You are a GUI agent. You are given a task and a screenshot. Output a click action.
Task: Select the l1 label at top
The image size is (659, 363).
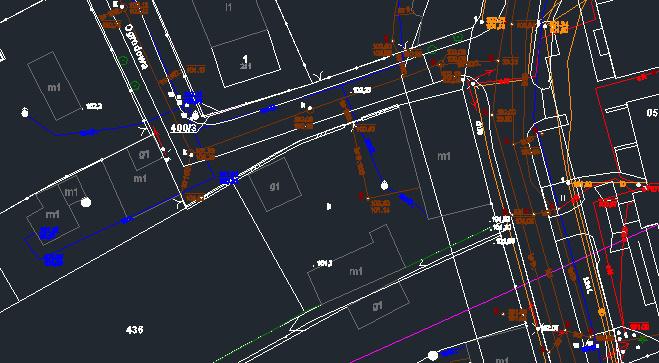(229, 7)
